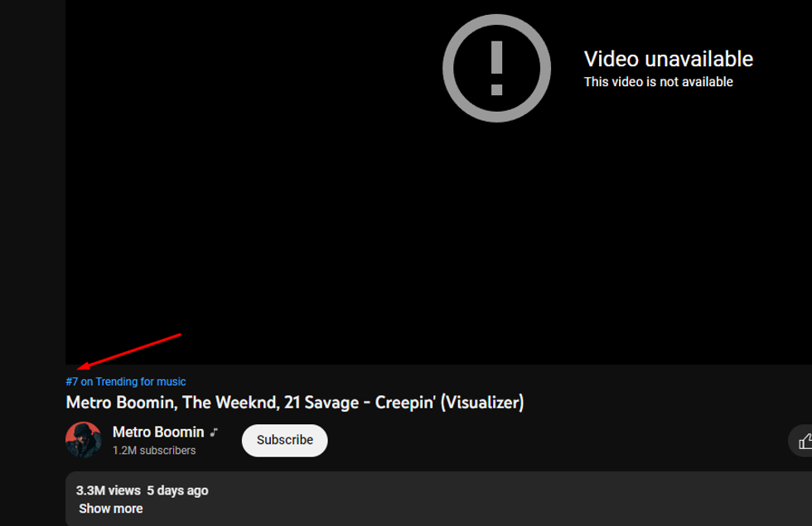Image resolution: width=812 pixels, height=526 pixels.
Task: Click black player area left of error icon
Action: (x=249, y=156)
